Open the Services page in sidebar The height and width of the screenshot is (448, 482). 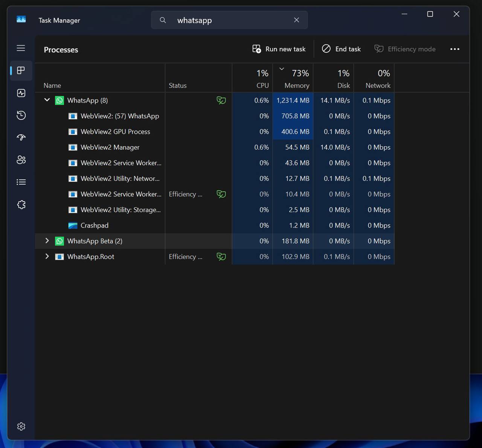[x=21, y=205]
